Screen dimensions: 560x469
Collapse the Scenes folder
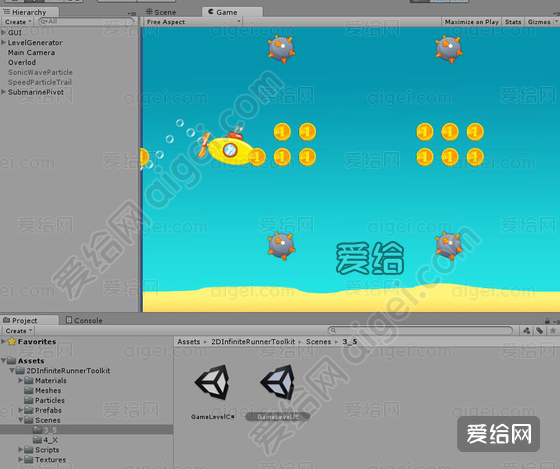[21, 420]
